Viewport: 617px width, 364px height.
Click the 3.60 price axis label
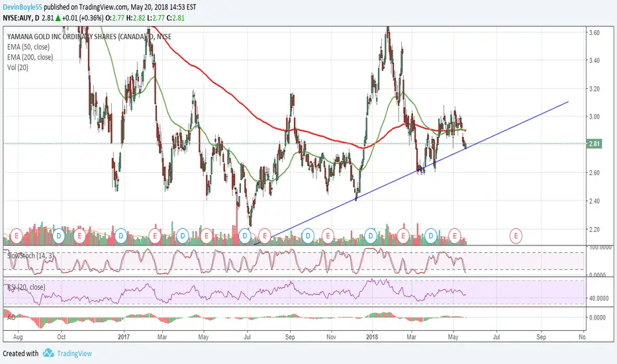click(x=594, y=32)
